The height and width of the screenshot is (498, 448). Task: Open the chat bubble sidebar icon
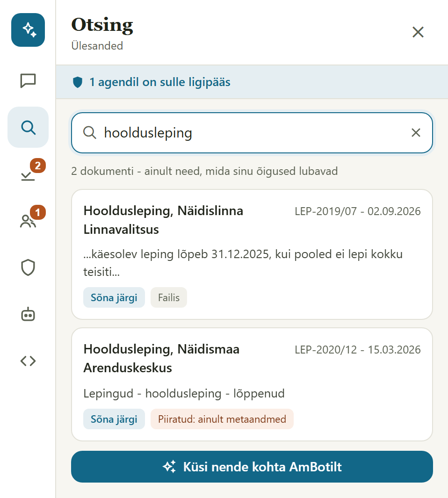pyautogui.click(x=28, y=81)
